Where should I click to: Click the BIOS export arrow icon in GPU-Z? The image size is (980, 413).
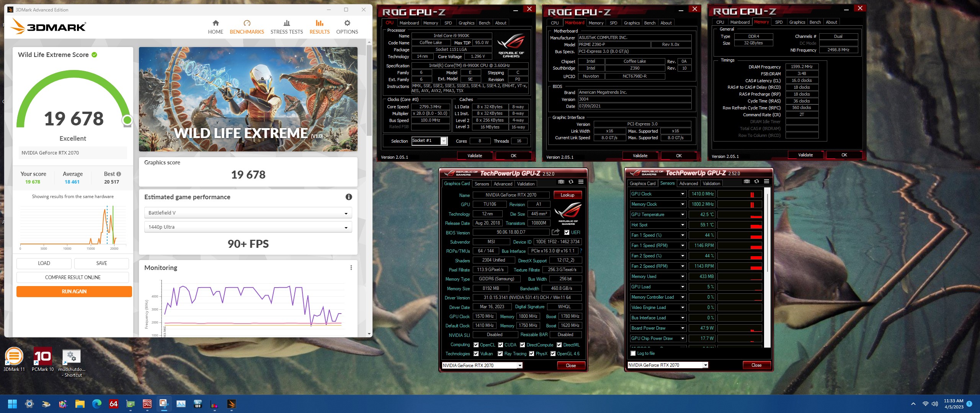555,232
